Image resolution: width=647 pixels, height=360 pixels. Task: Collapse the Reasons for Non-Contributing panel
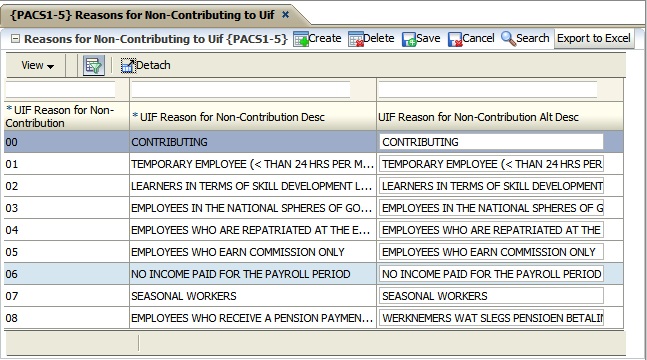point(15,39)
